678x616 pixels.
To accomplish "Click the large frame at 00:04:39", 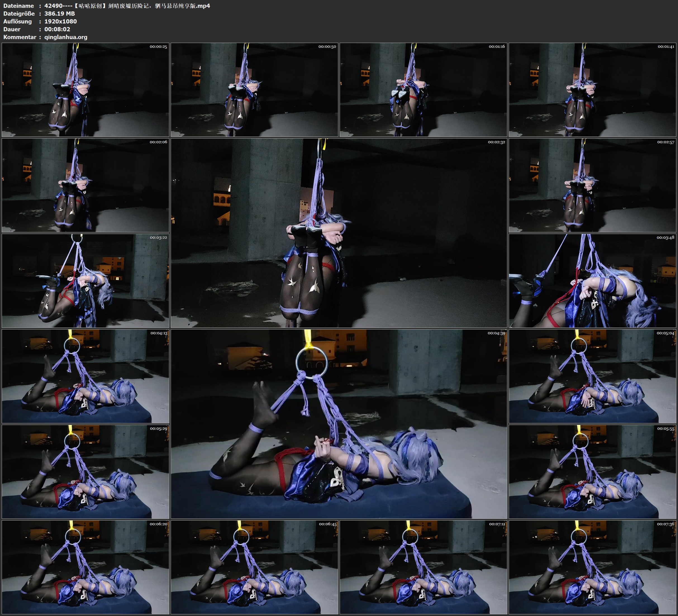I will pyautogui.click(x=339, y=424).
